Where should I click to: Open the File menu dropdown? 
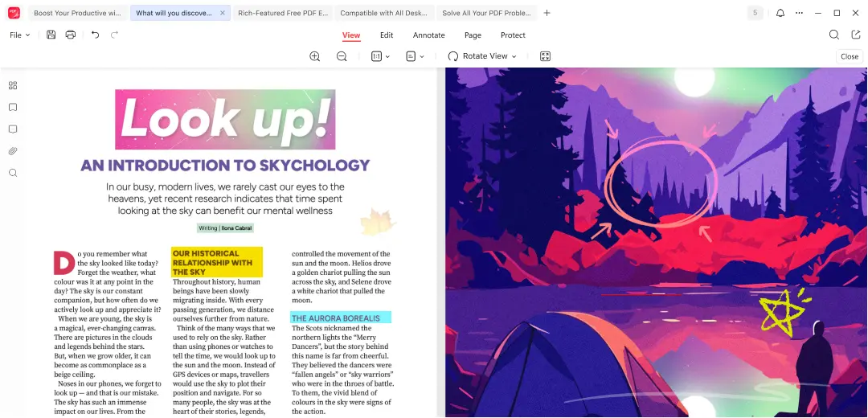click(x=20, y=35)
